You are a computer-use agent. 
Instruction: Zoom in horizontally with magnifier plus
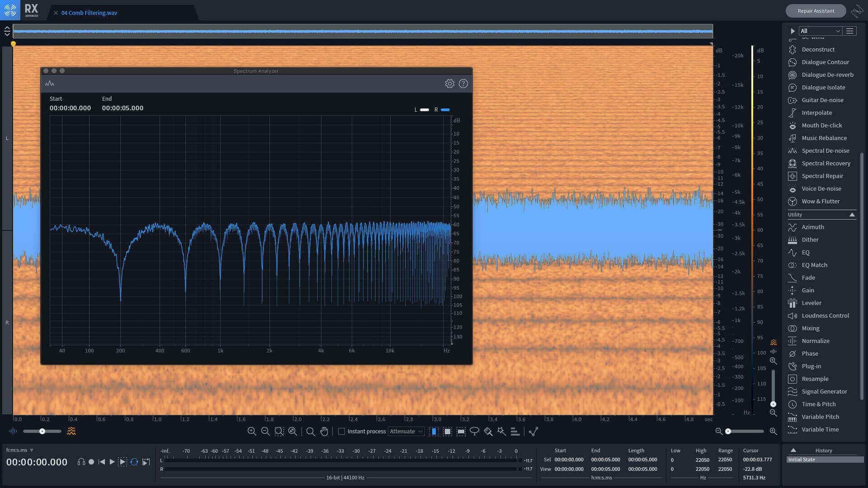(252, 431)
